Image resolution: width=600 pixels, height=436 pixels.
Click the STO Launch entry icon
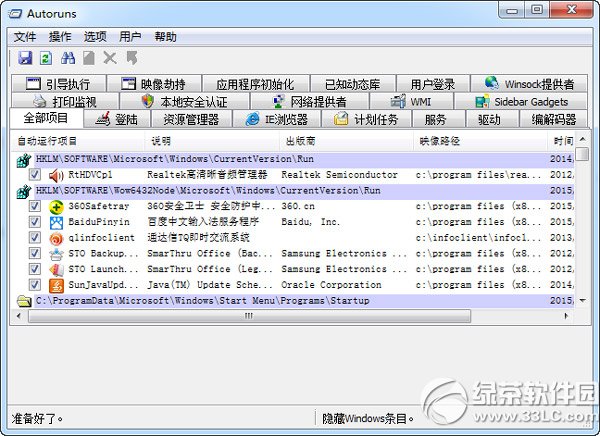56,270
